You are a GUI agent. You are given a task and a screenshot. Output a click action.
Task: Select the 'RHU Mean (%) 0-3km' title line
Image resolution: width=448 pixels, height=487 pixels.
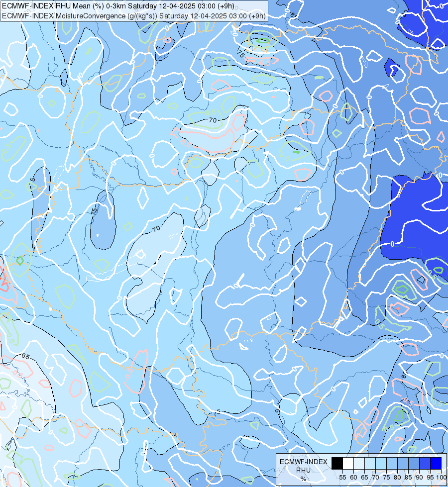118,6
